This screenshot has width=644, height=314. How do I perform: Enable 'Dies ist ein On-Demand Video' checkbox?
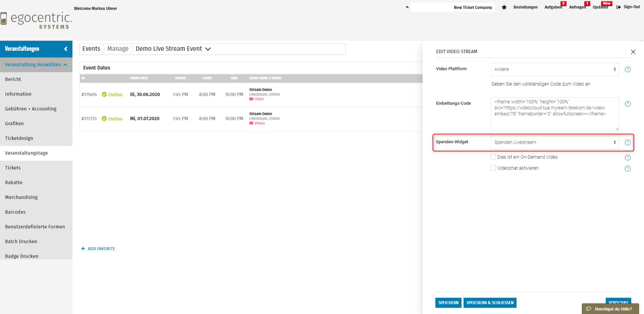(493, 157)
